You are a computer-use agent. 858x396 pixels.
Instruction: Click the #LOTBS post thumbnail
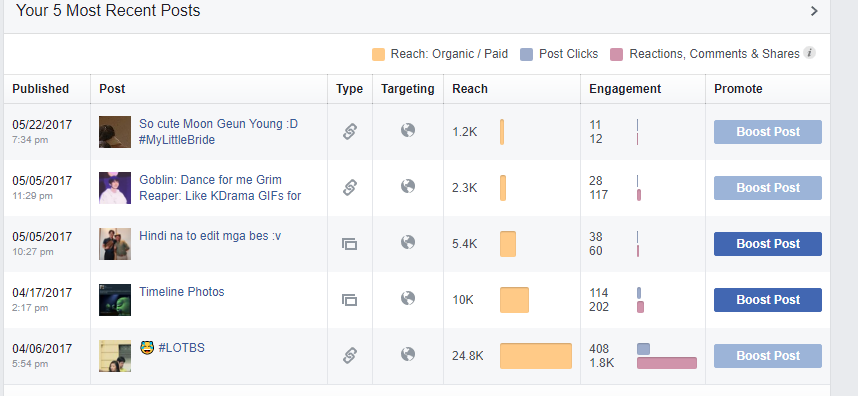pos(115,356)
